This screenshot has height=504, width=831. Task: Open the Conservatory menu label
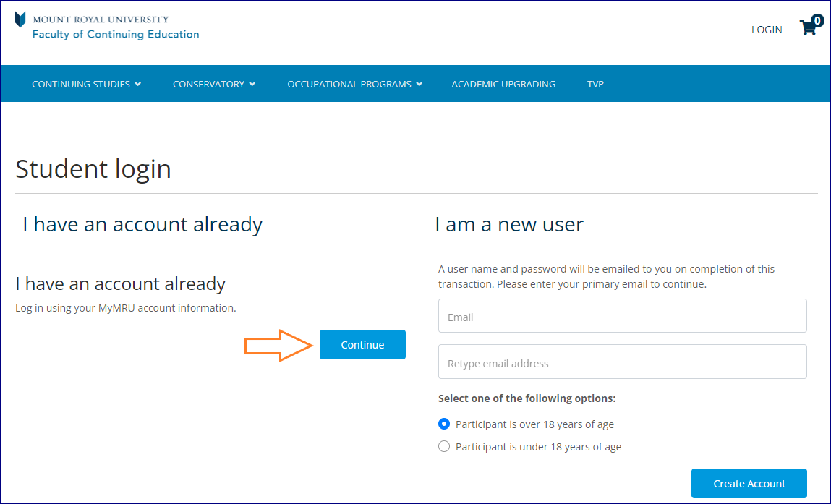pos(208,84)
